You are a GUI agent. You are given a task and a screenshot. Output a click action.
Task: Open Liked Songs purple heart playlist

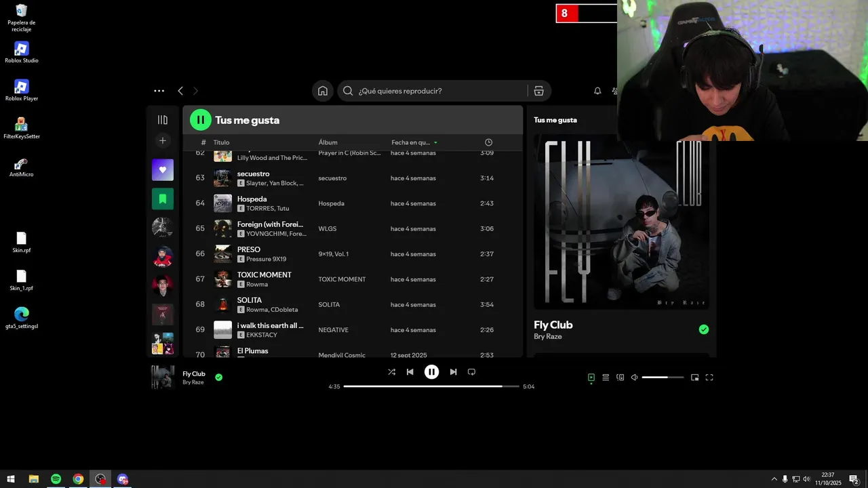(163, 170)
